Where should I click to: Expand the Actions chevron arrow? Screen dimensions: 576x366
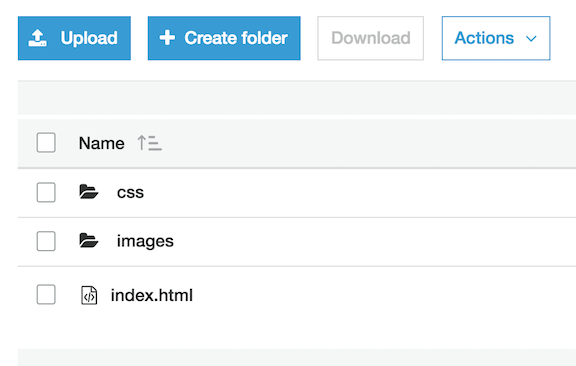(531, 39)
